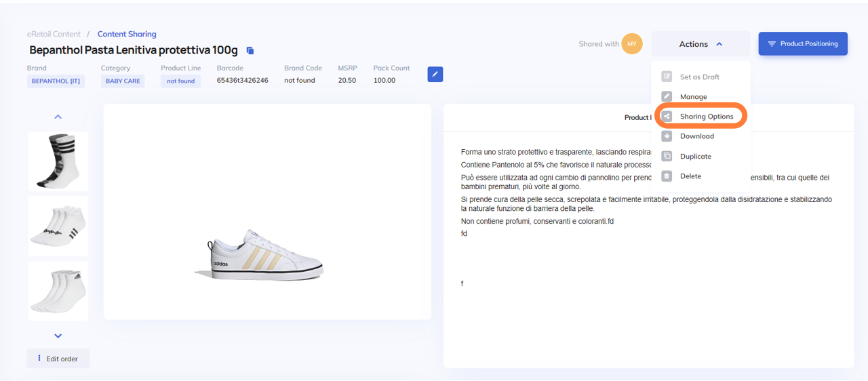Click the Download arrow icon

click(667, 136)
